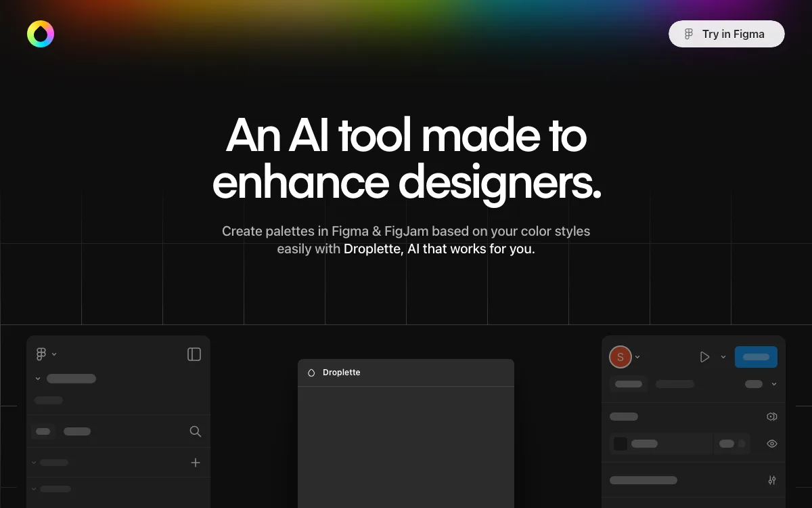The height and width of the screenshot is (508, 812).
Task: Click the hexagon variables icon in right panel
Action: pos(772,417)
